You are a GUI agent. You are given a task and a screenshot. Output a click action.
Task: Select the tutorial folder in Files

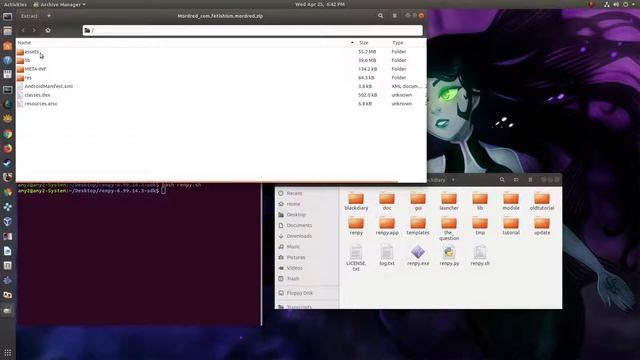point(511,226)
